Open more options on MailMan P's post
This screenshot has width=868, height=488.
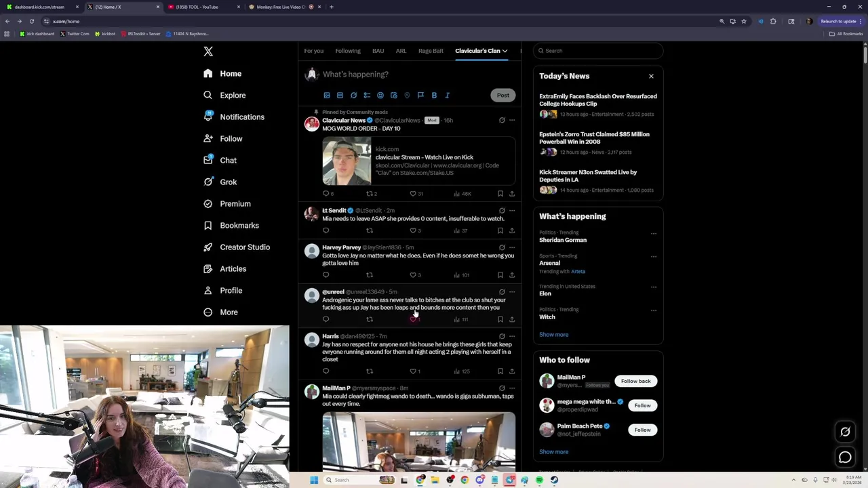(512, 388)
